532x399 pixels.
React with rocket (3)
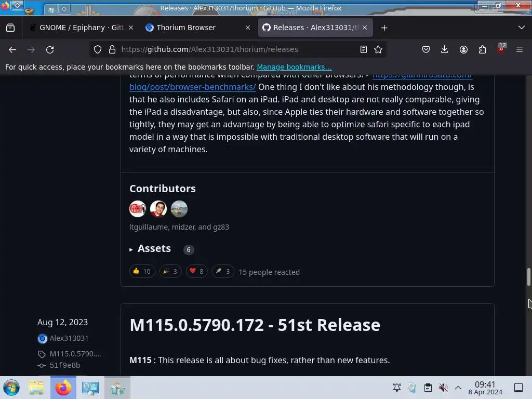click(223, 271)
